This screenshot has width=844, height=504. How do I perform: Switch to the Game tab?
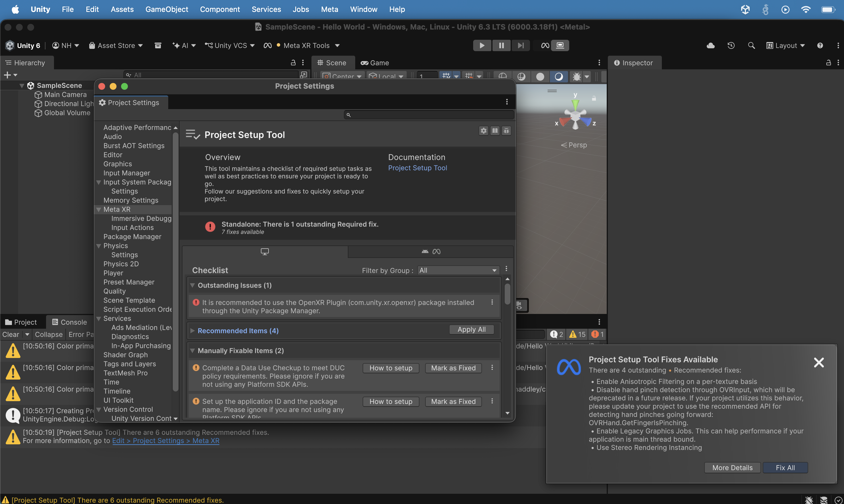click(x=375, y=63)
